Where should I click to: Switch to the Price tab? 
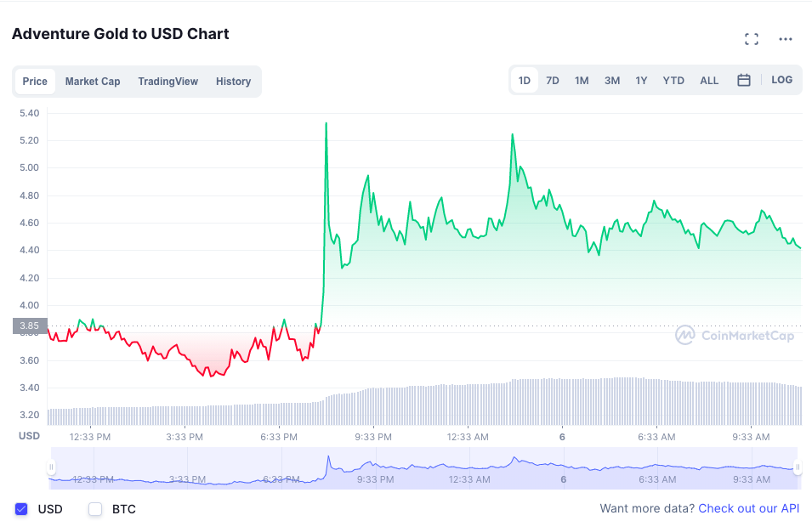click(x=35, y=82)
